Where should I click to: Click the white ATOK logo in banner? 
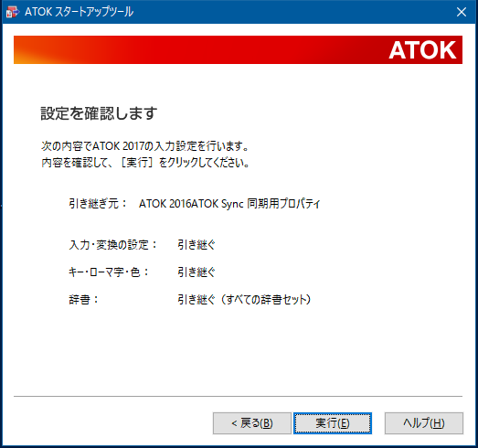(x=422, y=50)
